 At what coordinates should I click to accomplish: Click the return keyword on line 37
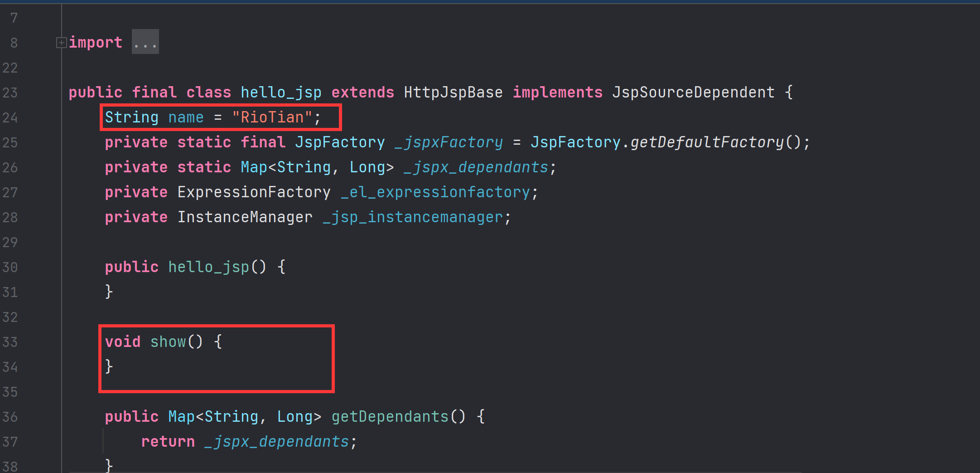[168, 442]
